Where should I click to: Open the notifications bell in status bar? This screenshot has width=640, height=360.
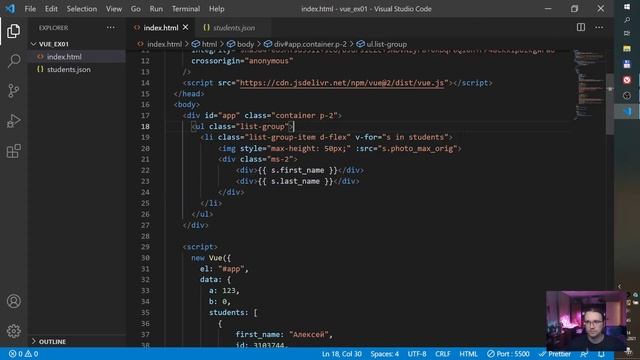tap(601, 354)
